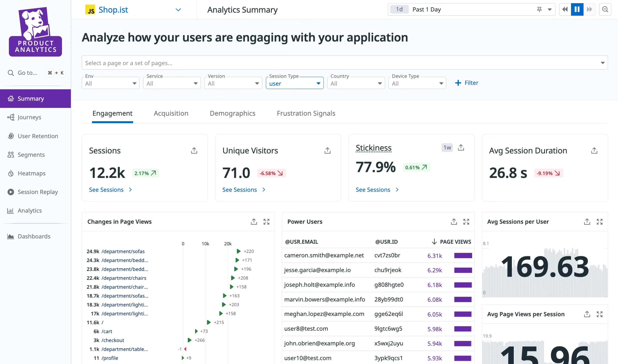This screenshot has height=364, width=618.
Task: Export the Avg Sessions per User widget
Action: click(x=587, y=222)
